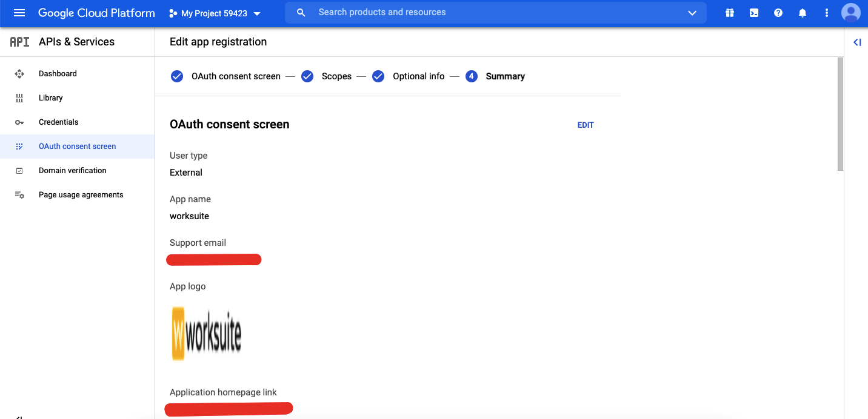868x419 pixels.
Task: Click the Domain verification checkbox icon
Action: pyautogui.click(x=19, y=171)
